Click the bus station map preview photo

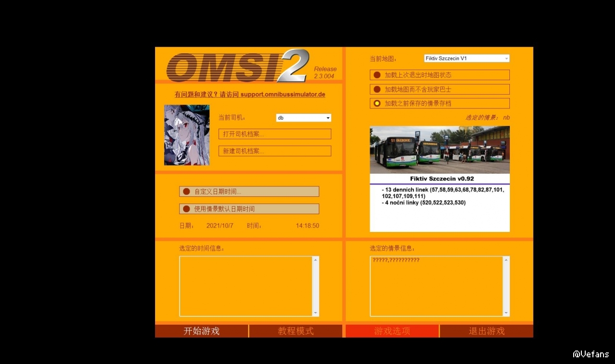click(x=440, y=150)
